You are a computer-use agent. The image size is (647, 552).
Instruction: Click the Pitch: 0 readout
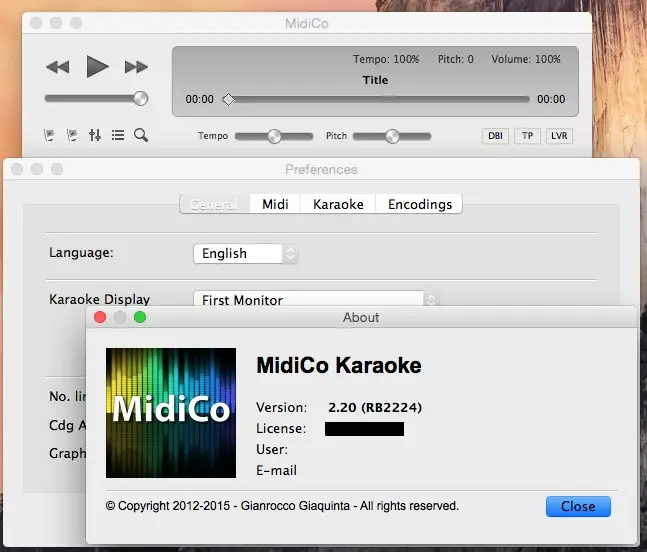pos(456,59)
